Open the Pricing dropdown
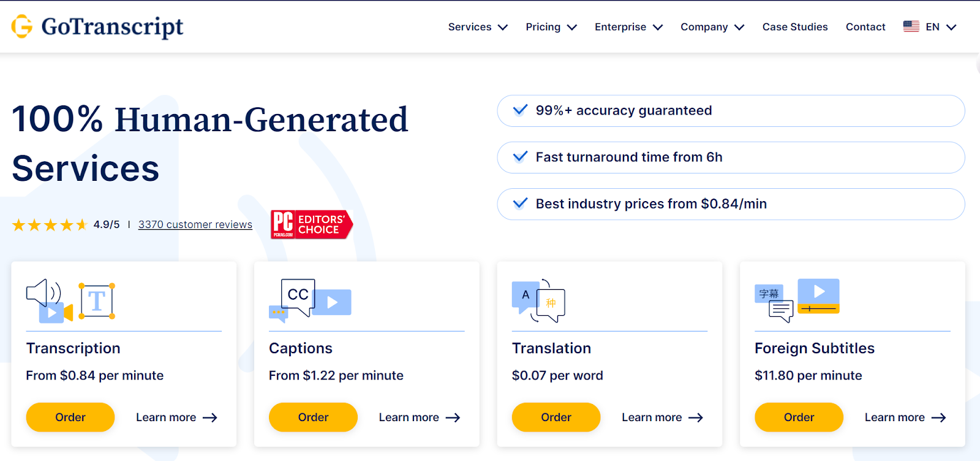The height and width of the screenshot is (461, 980). coord(549,27)
